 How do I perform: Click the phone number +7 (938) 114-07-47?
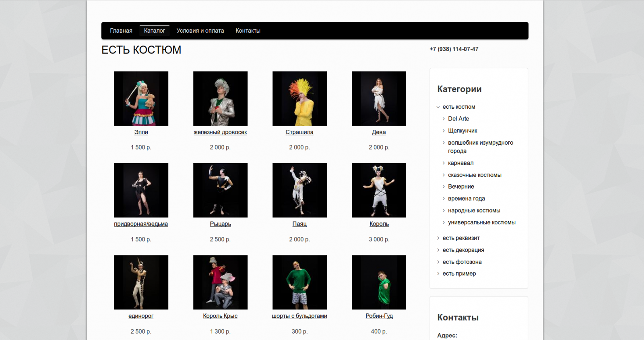click(x=454, y=49)
